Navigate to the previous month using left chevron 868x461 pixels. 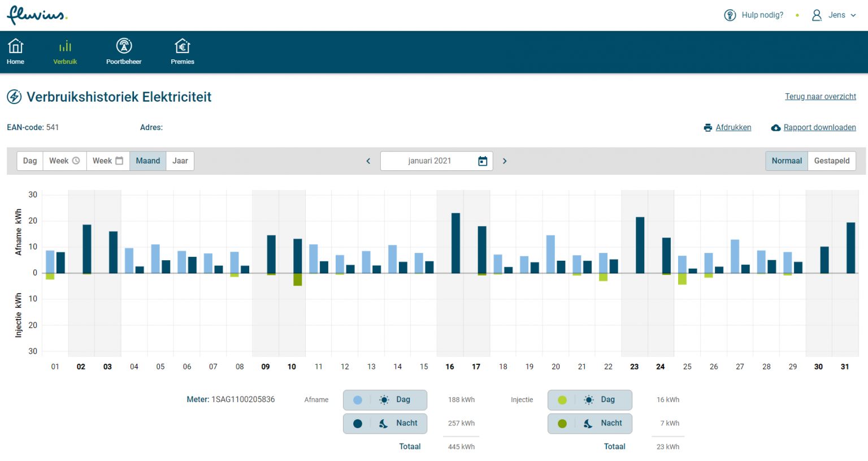point(368,161)
